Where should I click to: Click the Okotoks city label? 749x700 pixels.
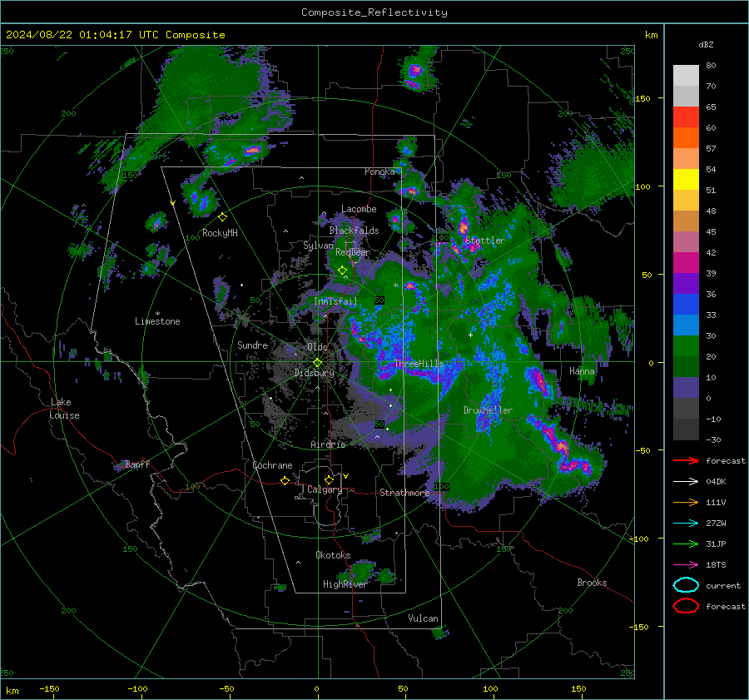(333, 555)
